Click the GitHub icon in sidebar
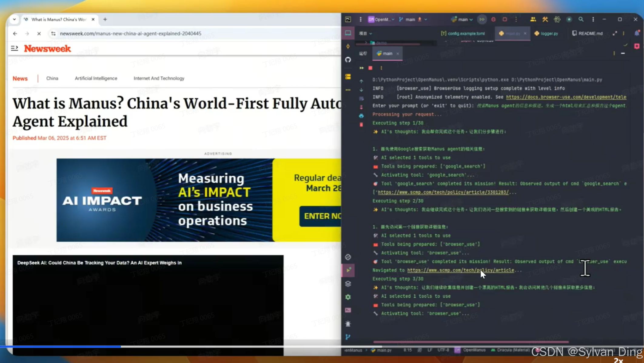The width and height of the screenshot is (644, 363). pyautogui.click(x=348, y=60)
